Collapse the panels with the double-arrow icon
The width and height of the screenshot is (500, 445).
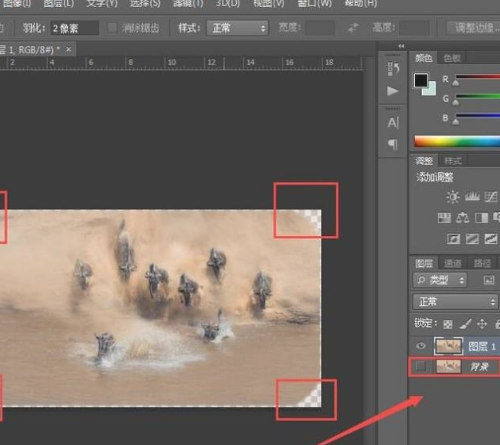click(401, 46)
